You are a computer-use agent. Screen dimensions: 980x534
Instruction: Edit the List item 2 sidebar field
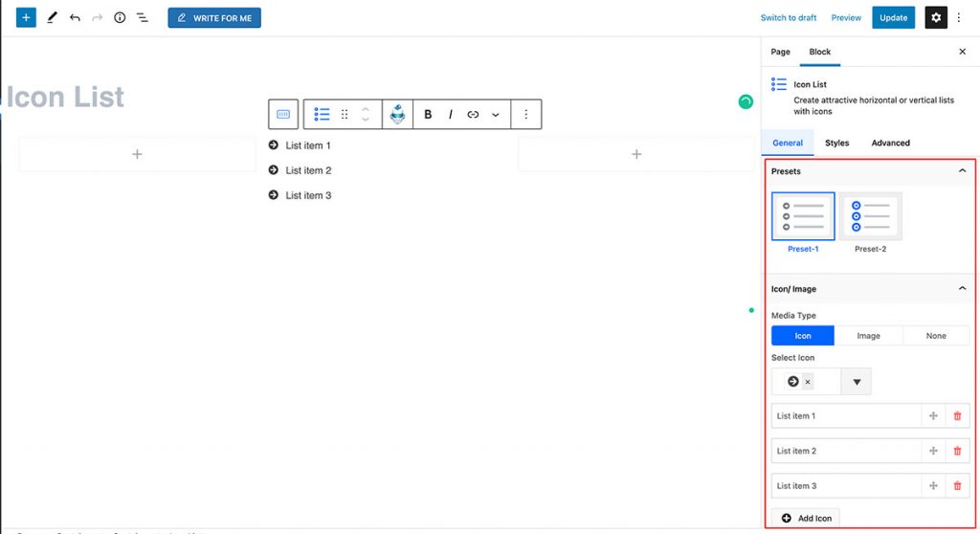(846, 451)
